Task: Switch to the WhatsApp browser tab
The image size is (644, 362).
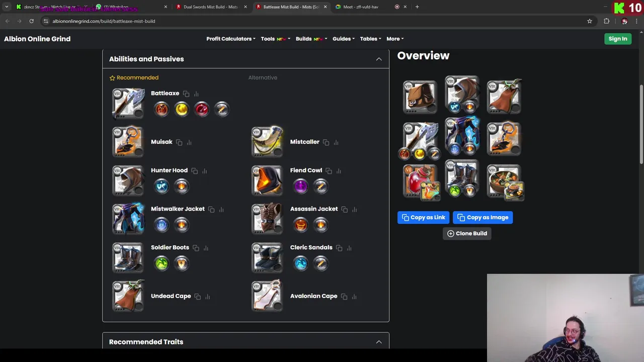Action: pos(131,7)
